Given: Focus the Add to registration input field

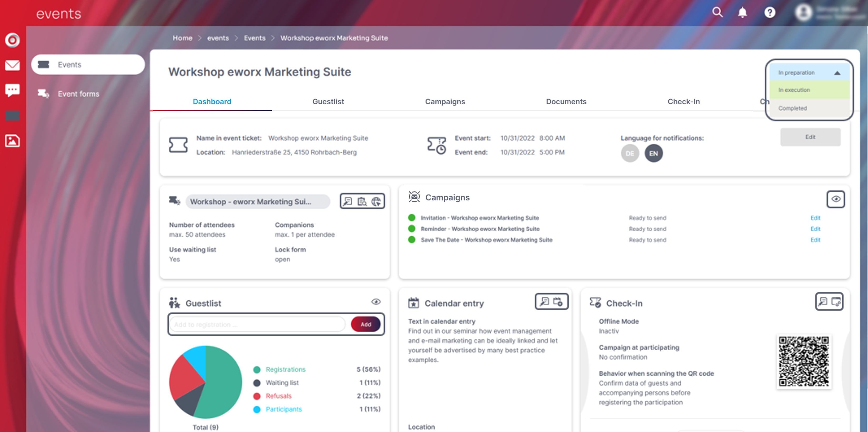Looking at the screenshot, I should (258, 324).
